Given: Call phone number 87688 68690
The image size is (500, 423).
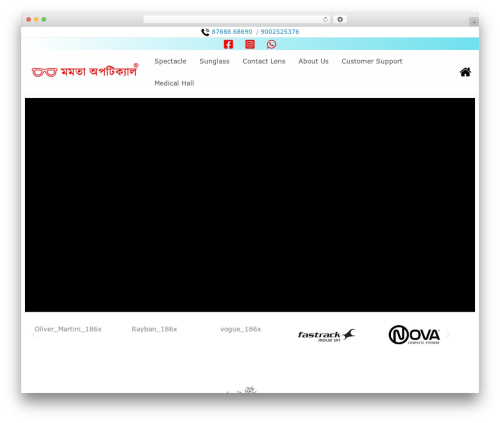Looking at the screenshot, I should [232, 32].
